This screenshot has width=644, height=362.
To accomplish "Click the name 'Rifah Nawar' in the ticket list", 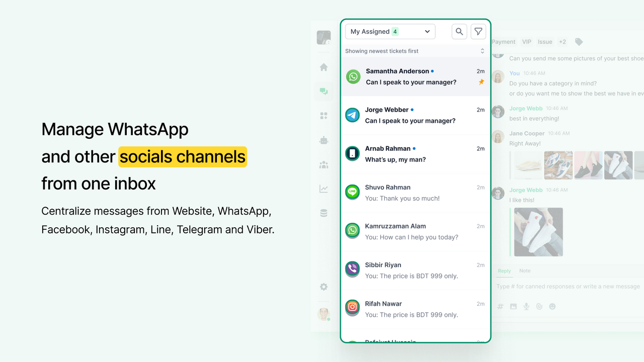I will 383,304.
